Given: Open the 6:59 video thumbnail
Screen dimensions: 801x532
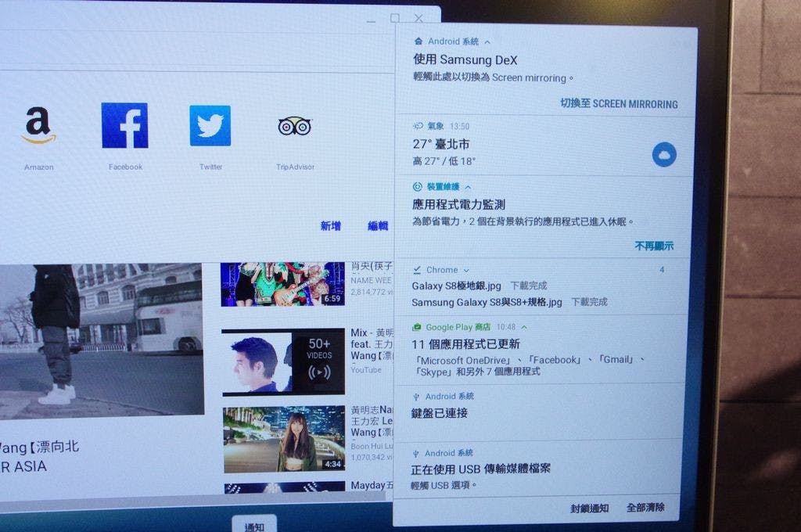Looking at the screenshot, I should click(282, 284).
